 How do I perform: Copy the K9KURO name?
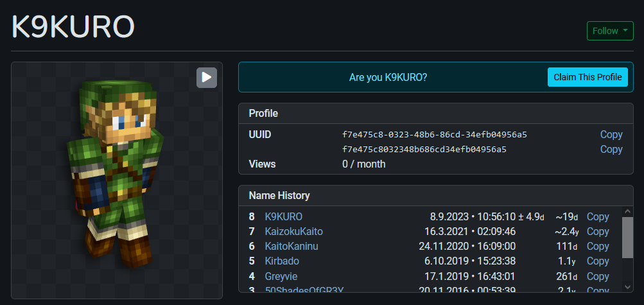point(598,217)
